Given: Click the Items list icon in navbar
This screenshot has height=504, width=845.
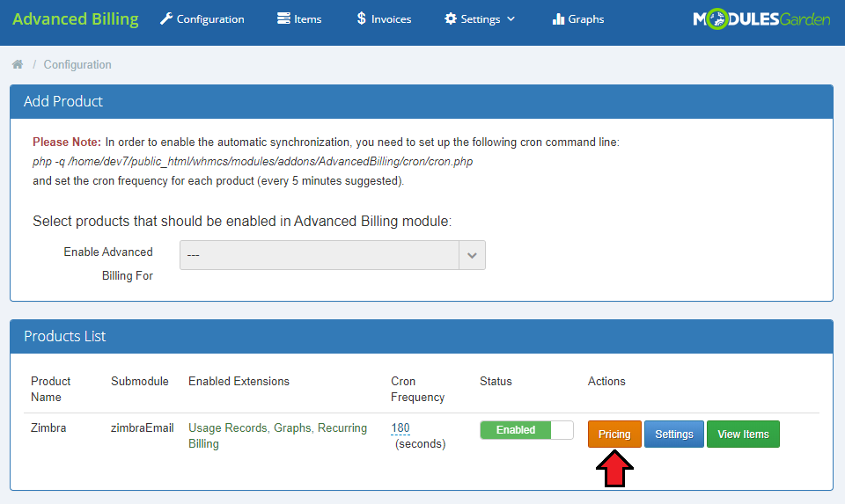Looking at the screenshot, I should click(x=283, y=18).
